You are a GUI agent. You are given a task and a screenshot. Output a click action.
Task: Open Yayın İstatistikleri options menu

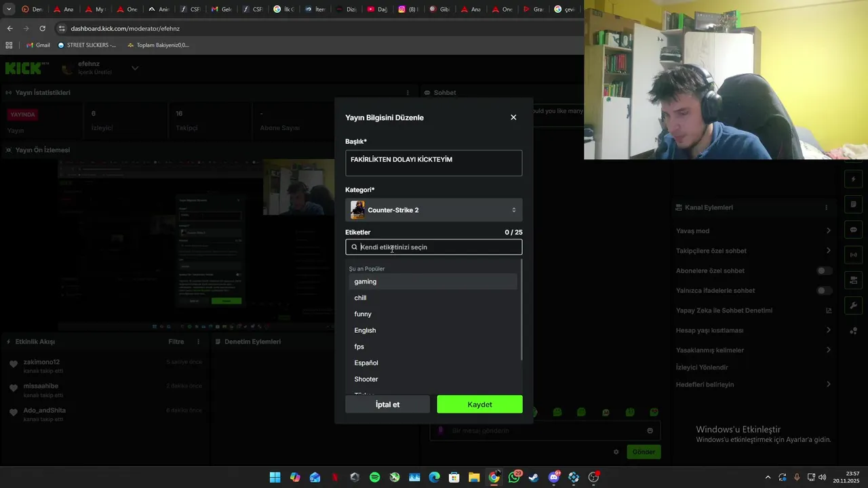pos(408,93)
